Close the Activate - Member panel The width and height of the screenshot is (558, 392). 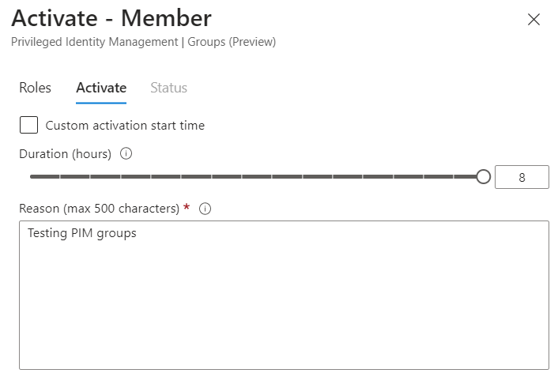click(x=533, y=20)
